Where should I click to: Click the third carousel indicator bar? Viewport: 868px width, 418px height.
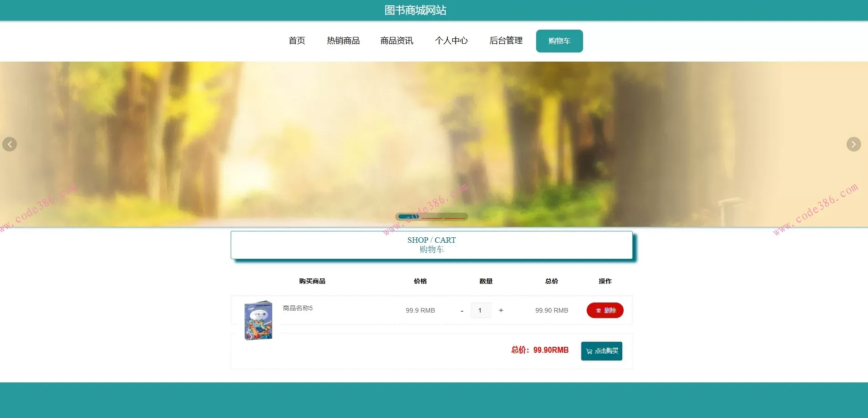[x=455, y=217]
